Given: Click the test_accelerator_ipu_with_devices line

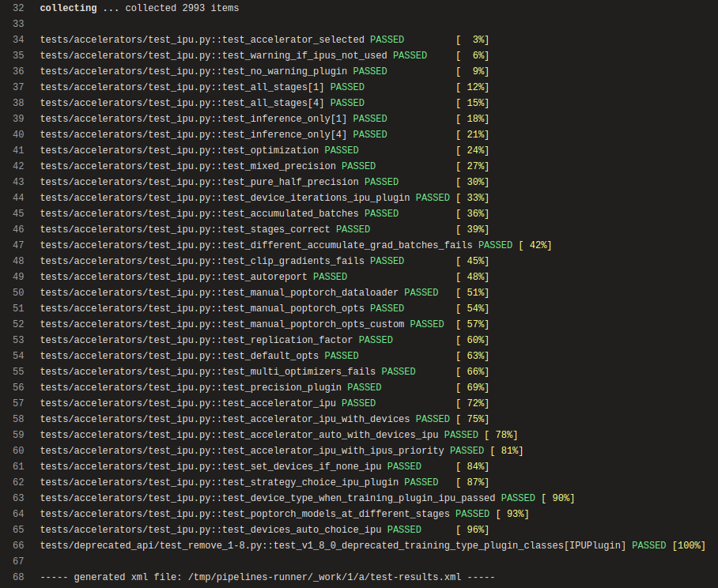Looking at the screenshot, I should tap(264, 419).
